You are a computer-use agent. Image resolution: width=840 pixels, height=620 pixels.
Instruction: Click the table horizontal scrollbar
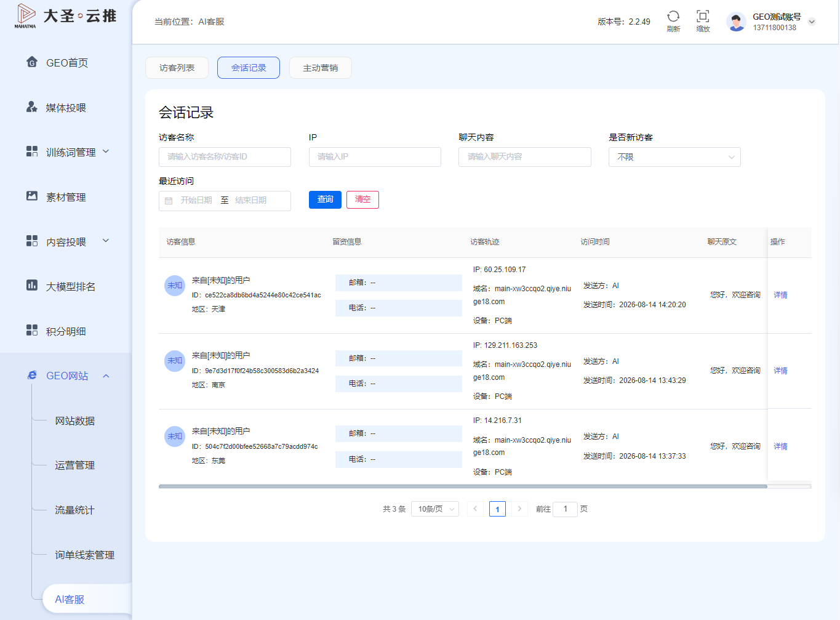[463, 486]
